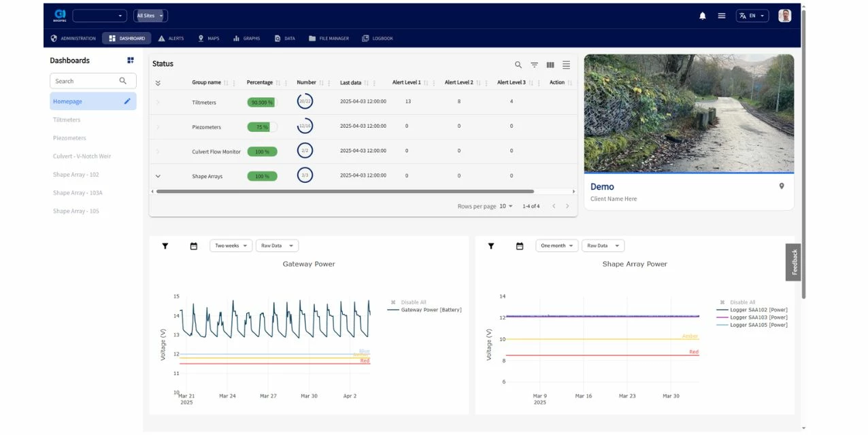The height and width of the screenshot is (435, 868).
Task: Collapse the Shape Arrays row chevron
Action: coord(158,176)
